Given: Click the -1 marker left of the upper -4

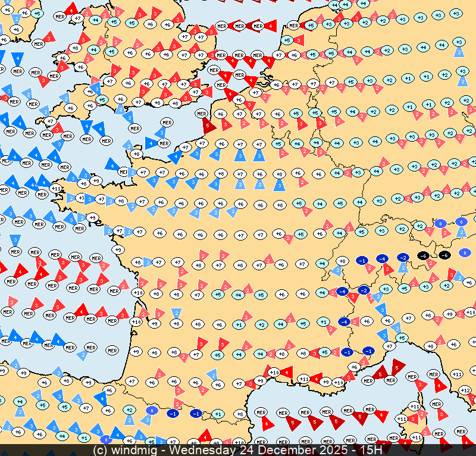Looking at the screenshot, I should click(361, 260).
